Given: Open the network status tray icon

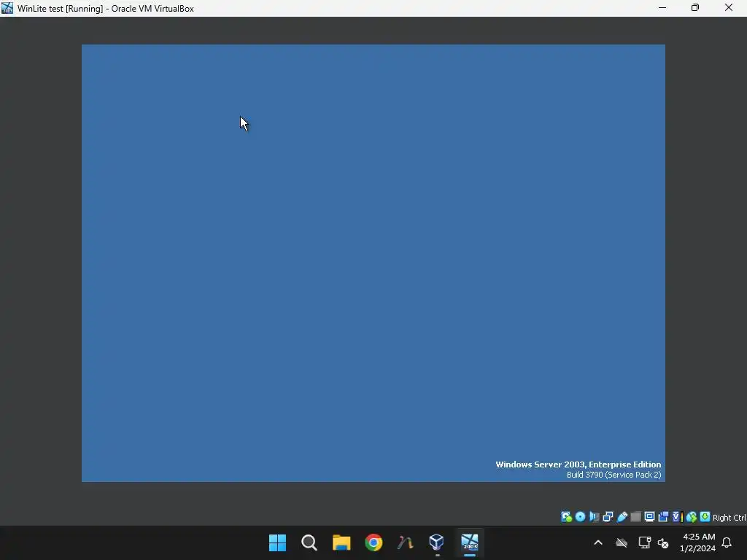Looking at the screenshot, I should pos(645,542).
